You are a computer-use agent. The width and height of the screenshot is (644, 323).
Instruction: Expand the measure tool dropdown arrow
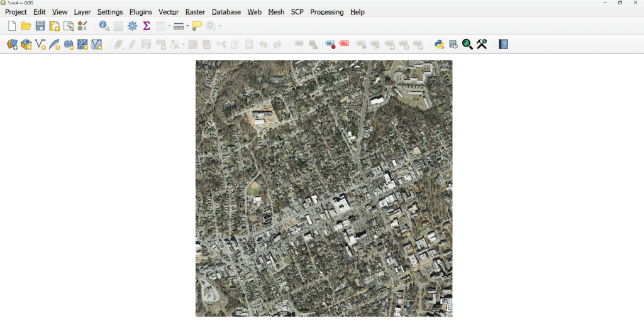click(x=187, y=26)
